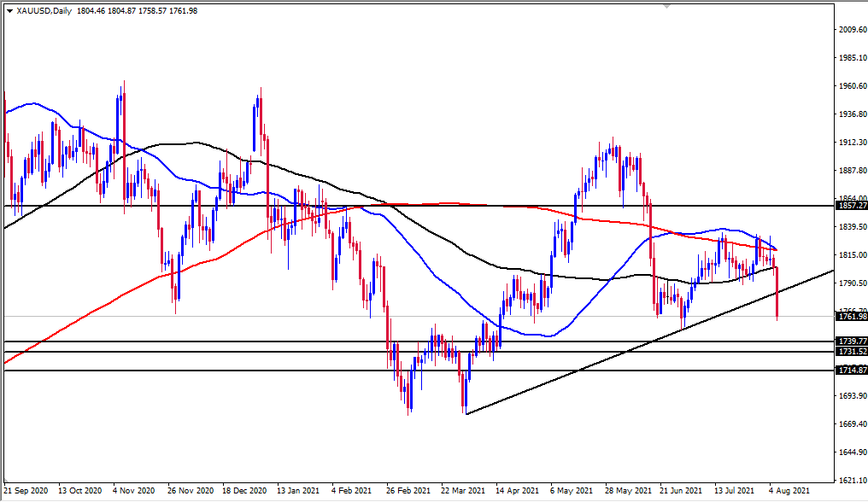Click the 1857.27 horizontal line price label

(x=853, y=206)
